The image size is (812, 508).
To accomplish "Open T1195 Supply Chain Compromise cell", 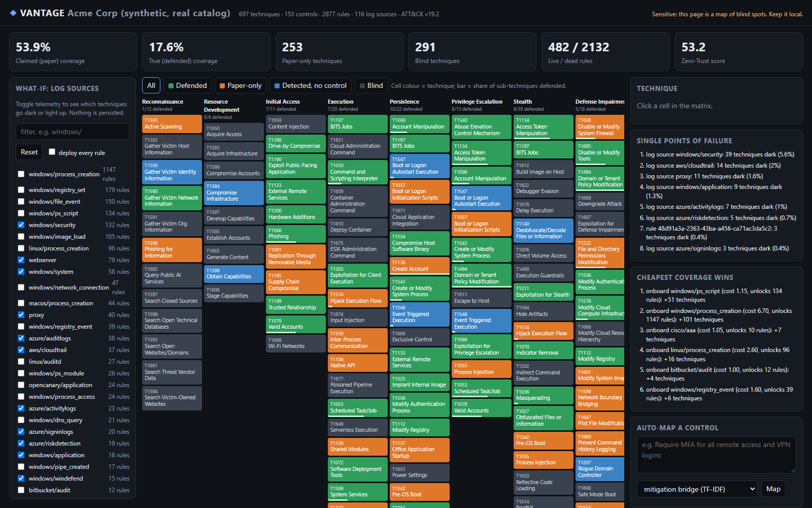I will point(296,282).
